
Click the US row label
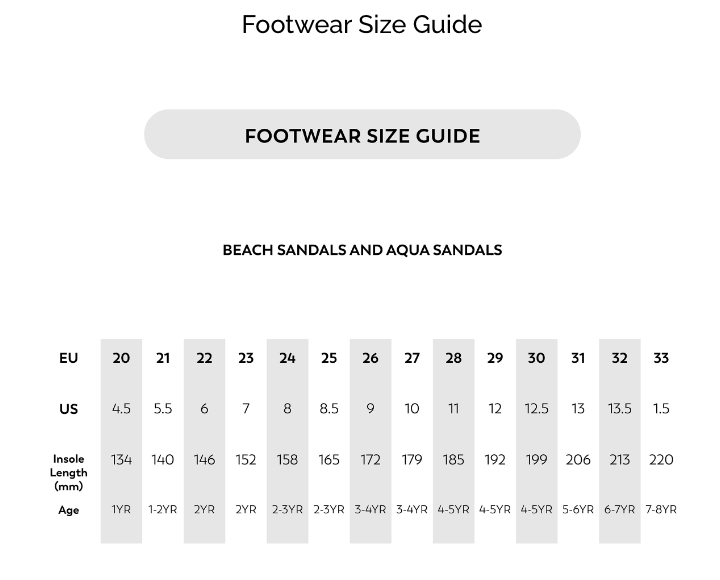pyautogui.click(x=68, y=409)
